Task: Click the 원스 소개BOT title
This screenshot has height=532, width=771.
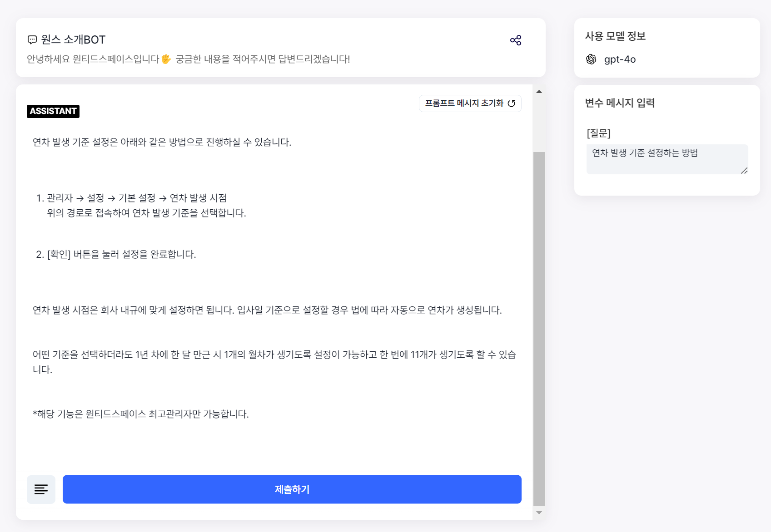Action: 73,40
